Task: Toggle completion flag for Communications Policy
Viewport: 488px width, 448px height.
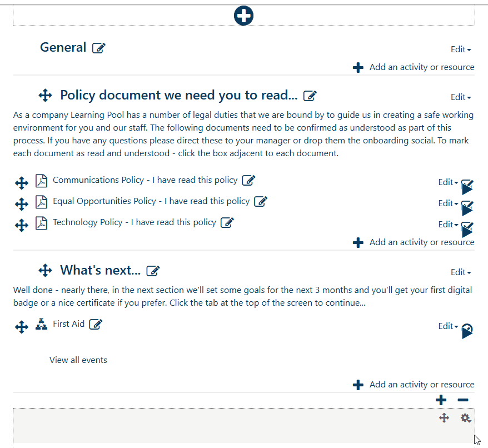Action: [x=467, y=186]
